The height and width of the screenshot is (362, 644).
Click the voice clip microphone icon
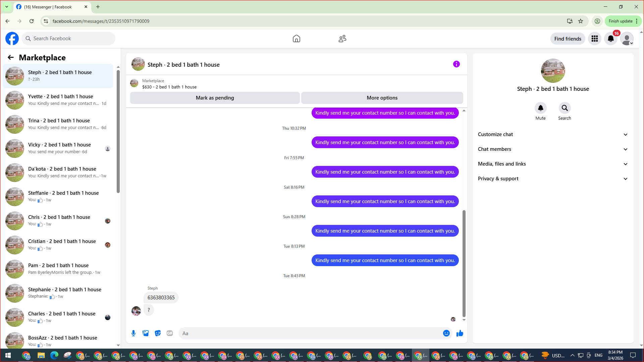[133, 333]
